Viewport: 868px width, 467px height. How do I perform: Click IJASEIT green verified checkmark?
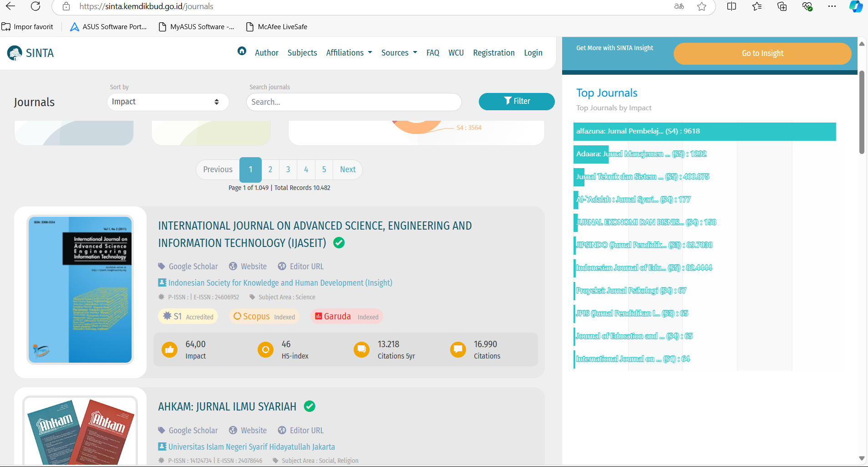(339, 243)
